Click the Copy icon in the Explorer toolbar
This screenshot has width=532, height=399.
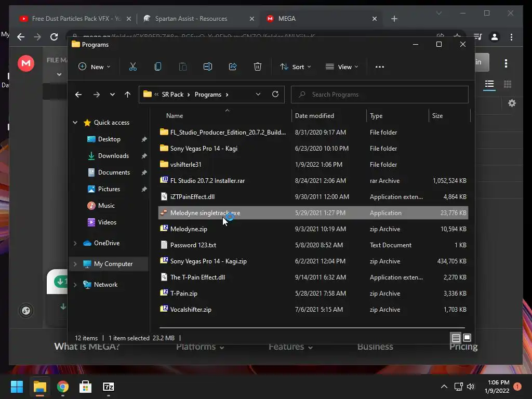click(158, 67)
